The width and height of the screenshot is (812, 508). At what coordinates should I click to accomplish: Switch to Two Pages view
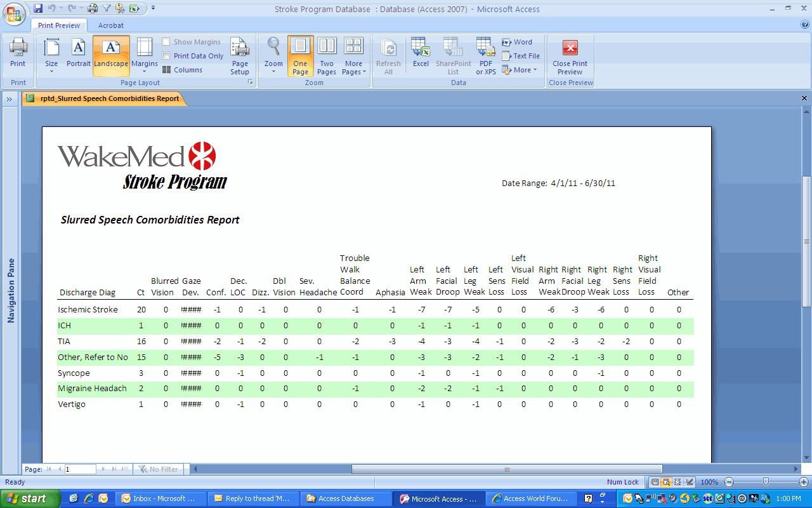coord(327,55)
